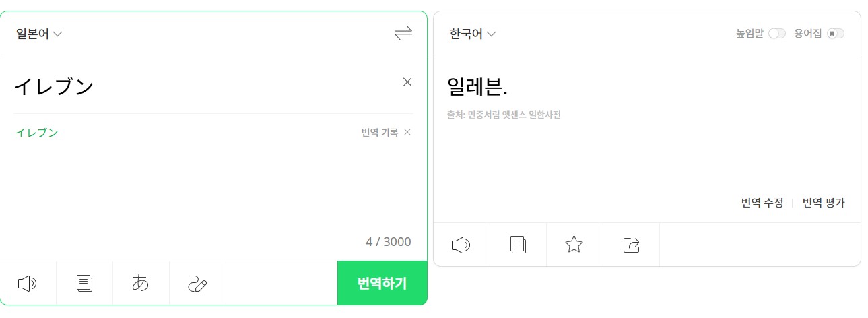The image size is (868, 318).
Task: Close the 번역 기록 history list
Action: point(407,133)
